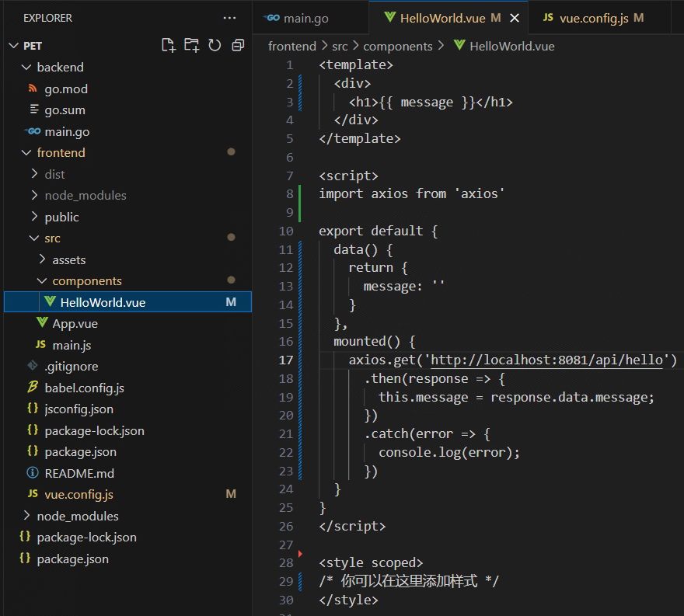Click the Babel icon beside babel.config.js
This screenshot has height=616, width=684.
click(33, 387)
